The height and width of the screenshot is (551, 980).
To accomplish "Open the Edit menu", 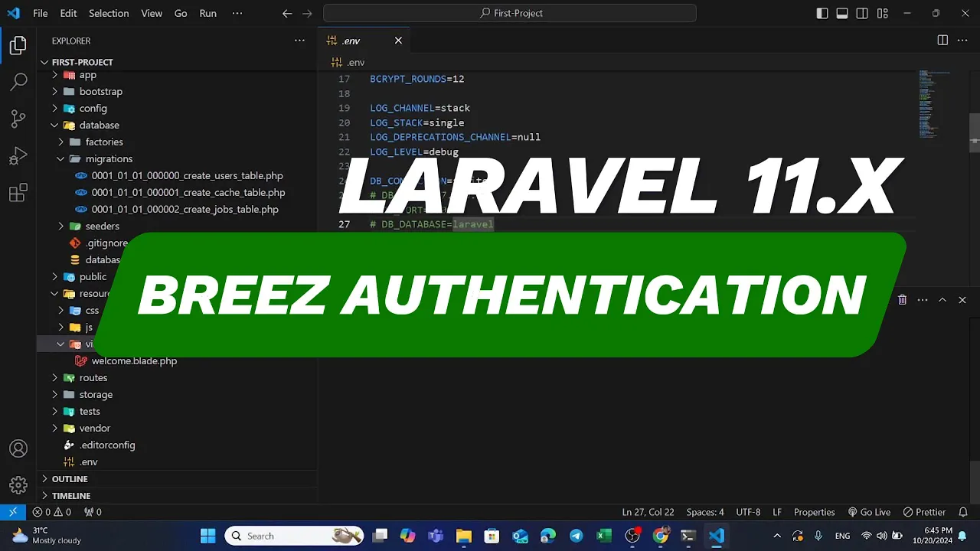I will (68, 13).
